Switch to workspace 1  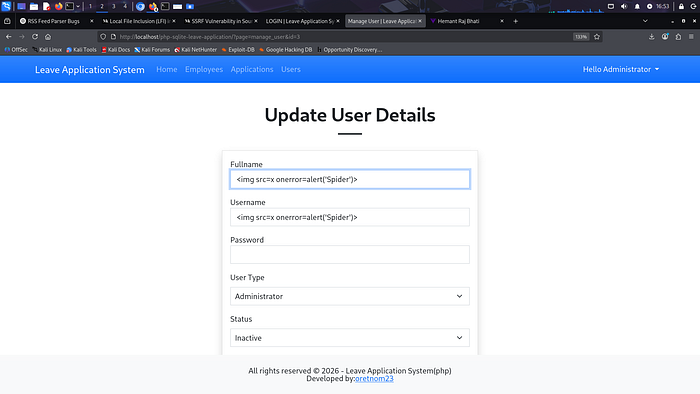pos(90,6)
